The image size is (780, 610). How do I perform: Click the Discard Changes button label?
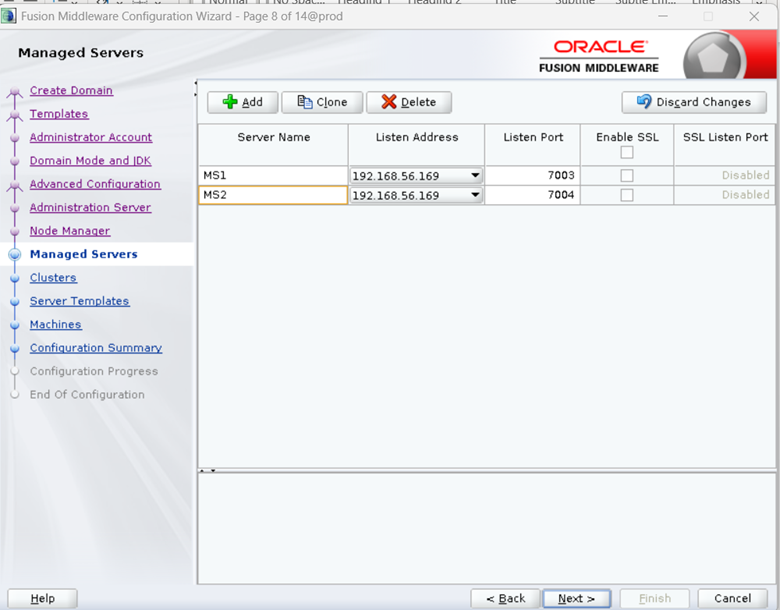click(x=703, y=102)
